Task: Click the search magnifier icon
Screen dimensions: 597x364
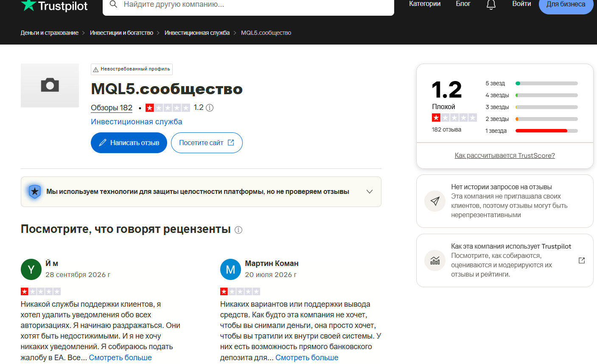Action: coord(113,4)
